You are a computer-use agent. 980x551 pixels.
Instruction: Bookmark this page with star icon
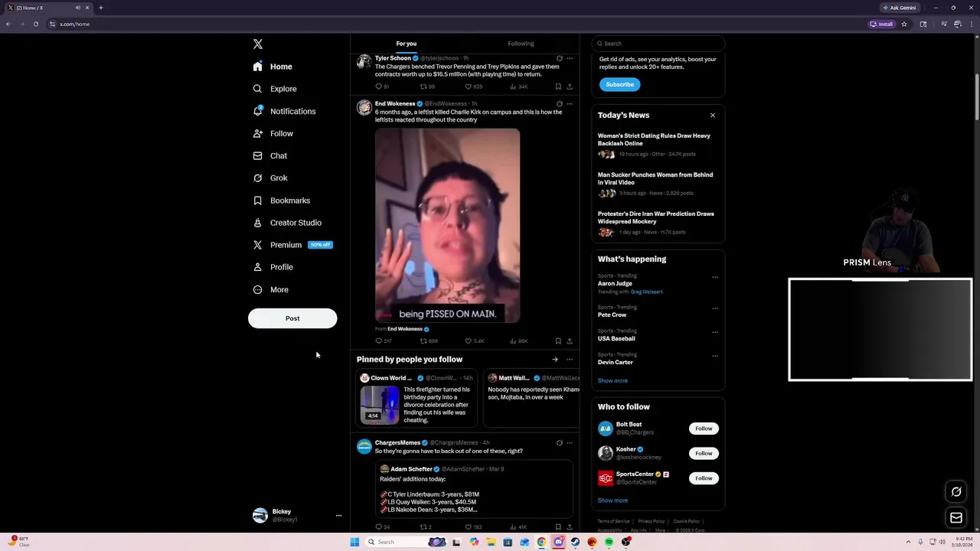click(904, 24)
